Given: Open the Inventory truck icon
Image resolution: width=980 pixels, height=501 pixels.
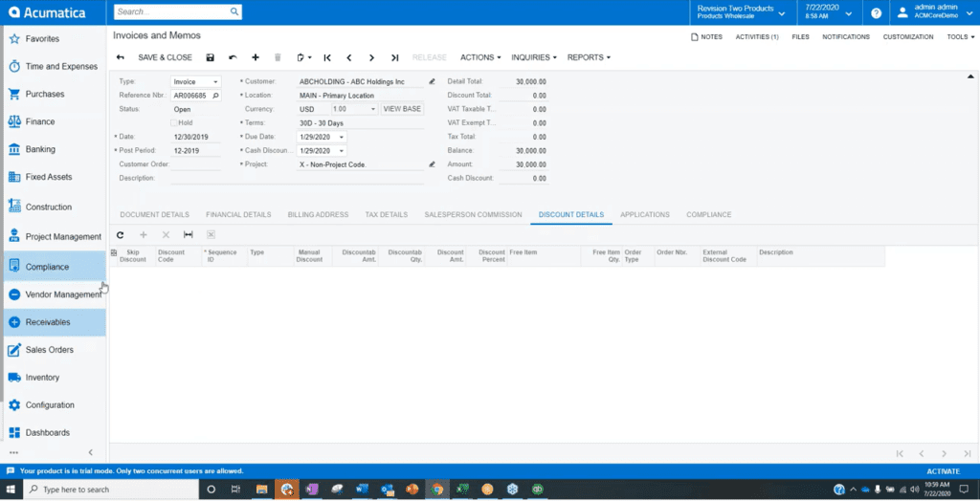Looking at the screenshot, I should coord(14,378).
